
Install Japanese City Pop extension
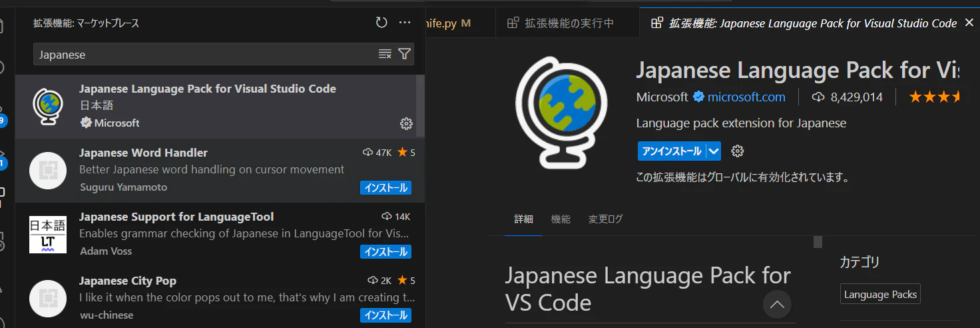pos(386,315)
